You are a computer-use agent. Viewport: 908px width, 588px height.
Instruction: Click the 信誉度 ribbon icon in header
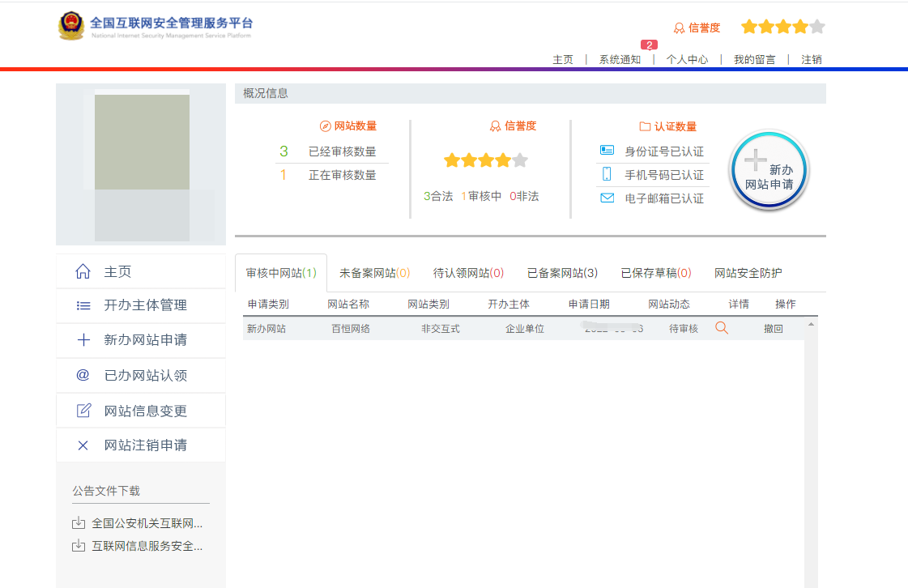(679, 28)
